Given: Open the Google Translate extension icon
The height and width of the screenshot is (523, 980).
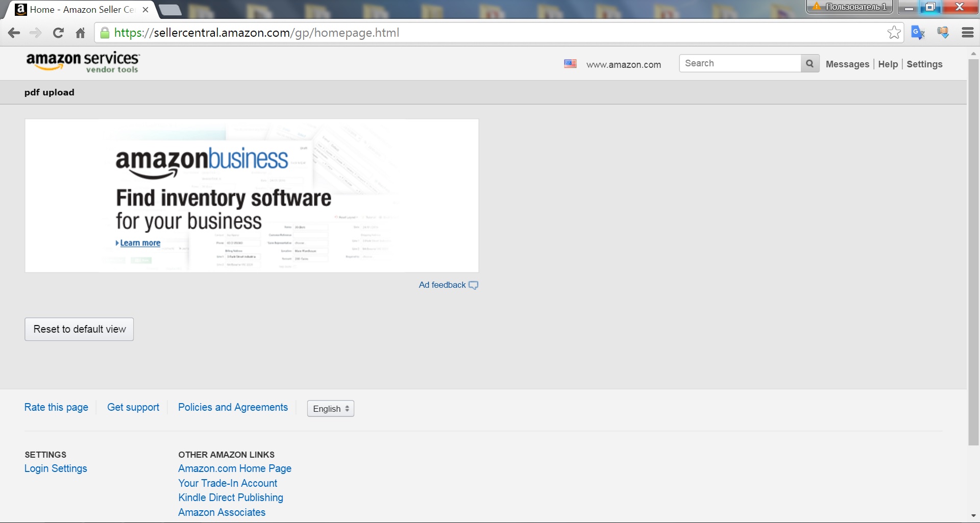Looking at the screenshot, I should point(918,33).
